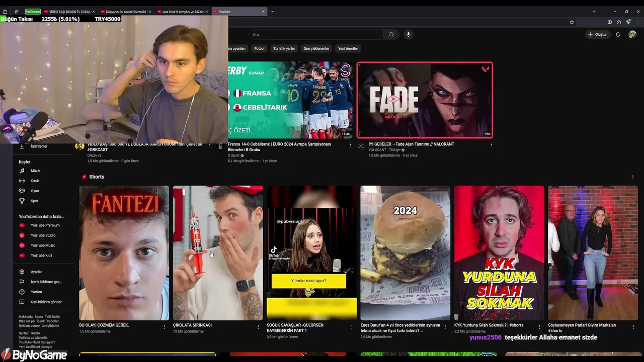
Task: Click the forStream extension badge
Action: click(x=33, y=12)
